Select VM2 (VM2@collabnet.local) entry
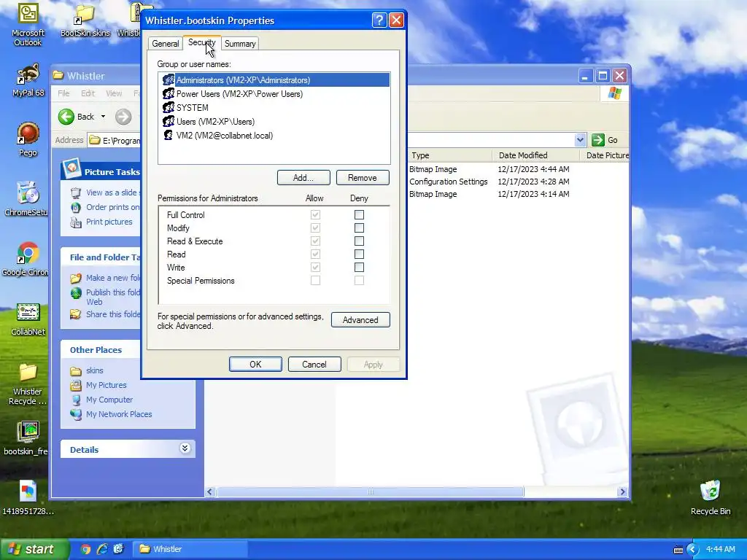 274,135
